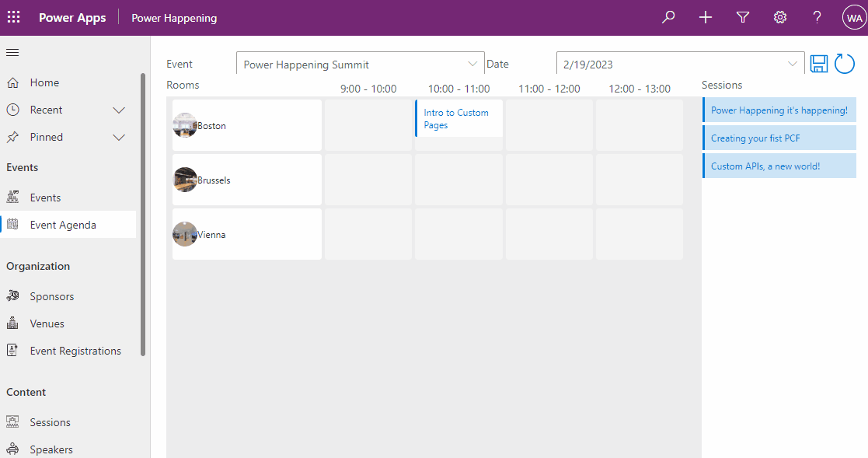Click Vienna 12:00 - 13:00 slot
Image resolution: width=868 pixels, height=458 pixels.
click(x=640, y=234)
